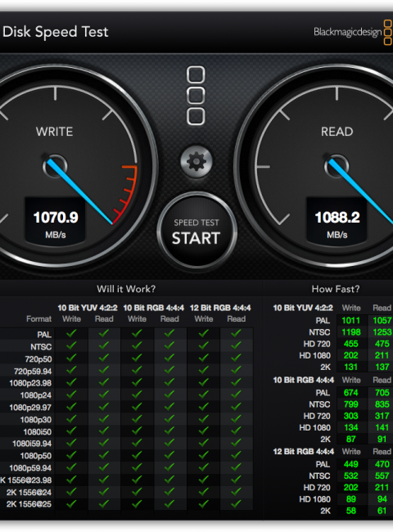This screenshot has width=393, height=532.
Task: Click the 137 2K read value
Action: coord(382,367)
